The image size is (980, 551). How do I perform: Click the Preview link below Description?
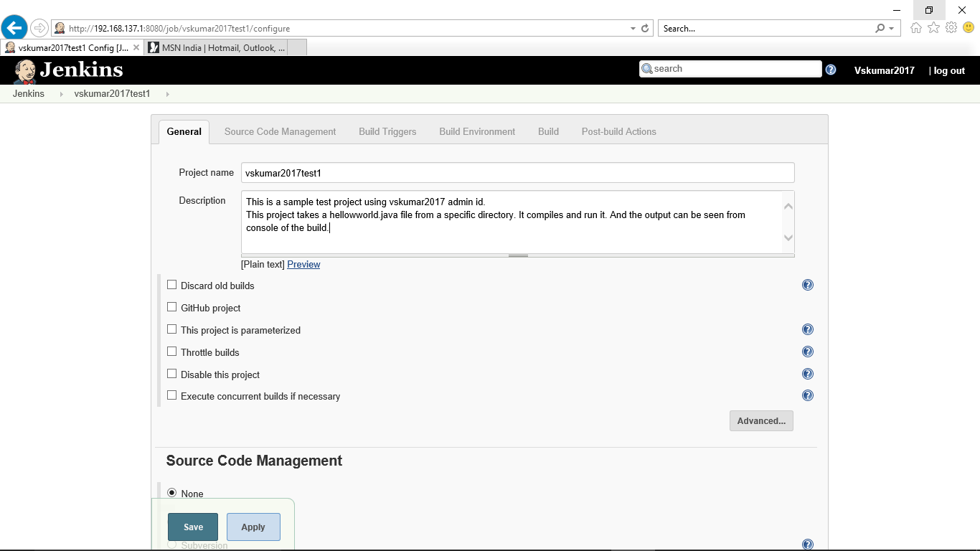(303, 264)
